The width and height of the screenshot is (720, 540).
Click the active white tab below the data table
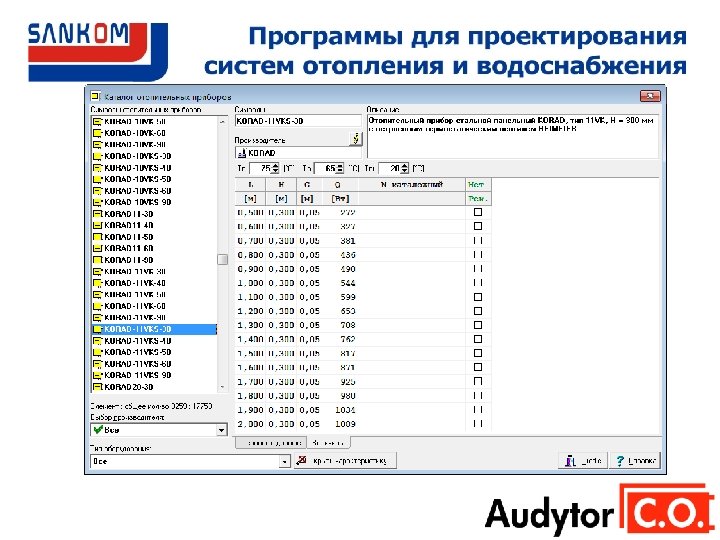328,443
